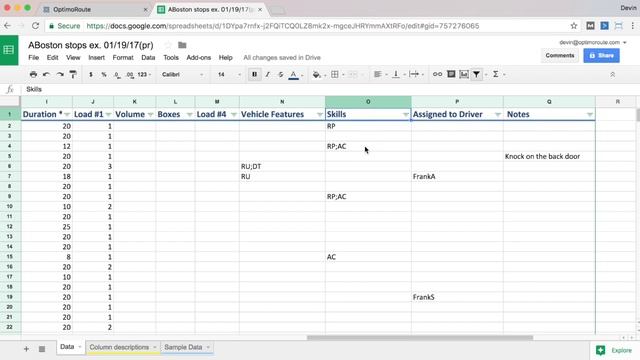Format selection as currency
Screen dimensions: 640x360
click(91, 74)
